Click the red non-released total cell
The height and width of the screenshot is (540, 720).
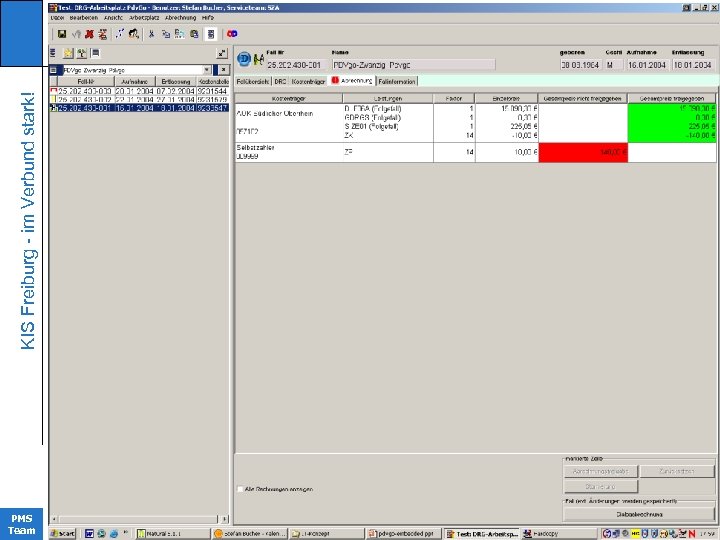(583, 152)
